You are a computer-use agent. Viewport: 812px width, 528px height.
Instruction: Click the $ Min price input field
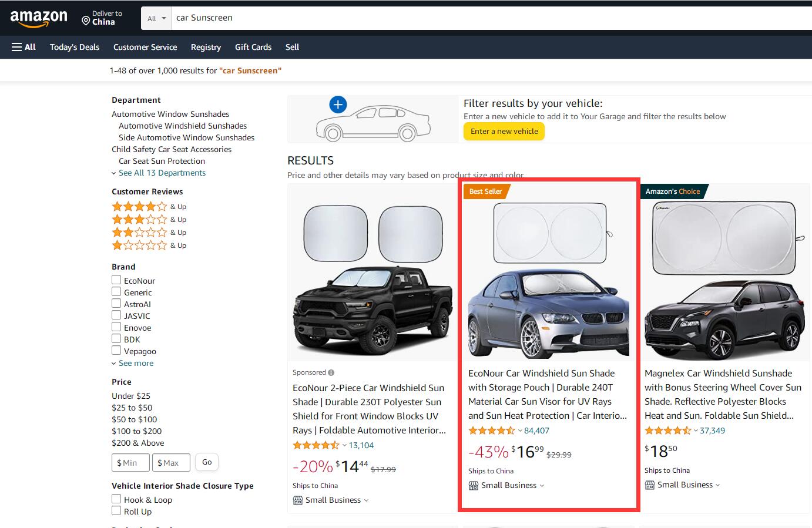(x=130, y=463)
